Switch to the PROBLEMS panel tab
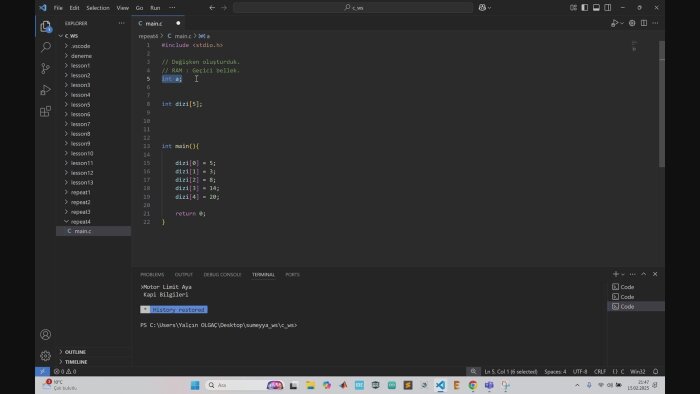This screenshot has width=700, height=394. [x=152, y=274]
